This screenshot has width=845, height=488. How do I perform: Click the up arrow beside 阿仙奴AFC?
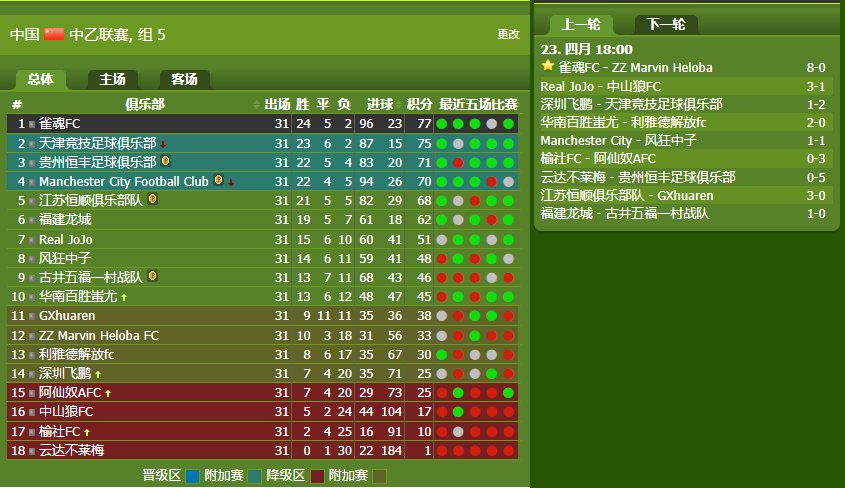(108, 393)
